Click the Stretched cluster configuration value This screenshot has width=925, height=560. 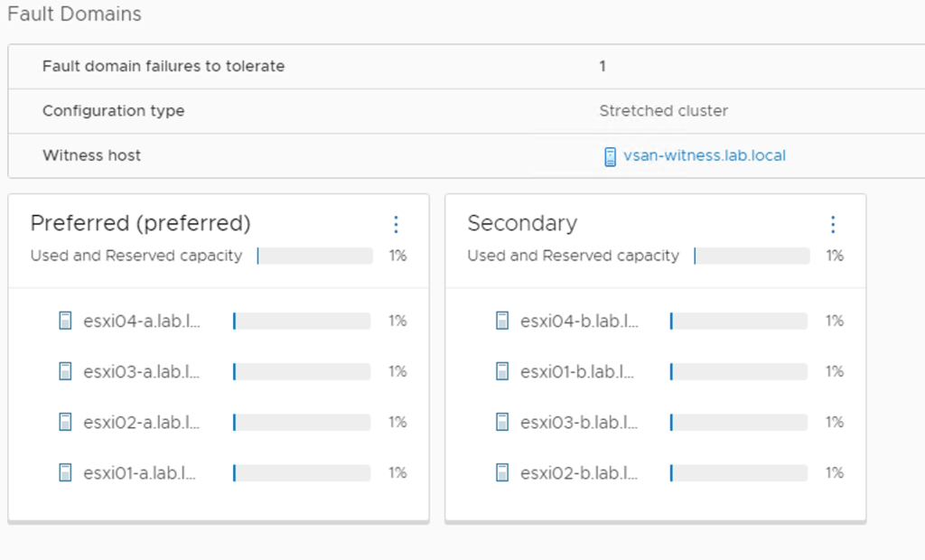tap(664, 110)
